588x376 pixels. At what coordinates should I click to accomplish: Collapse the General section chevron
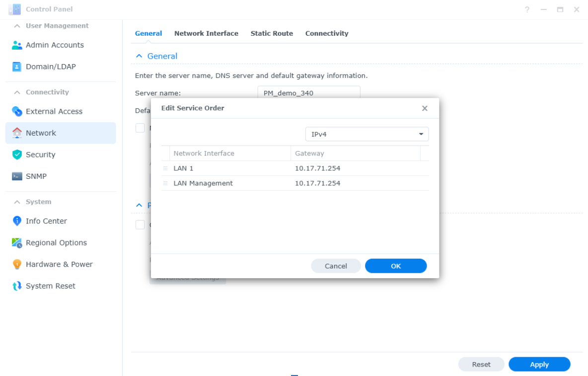[x=139, y=56]
